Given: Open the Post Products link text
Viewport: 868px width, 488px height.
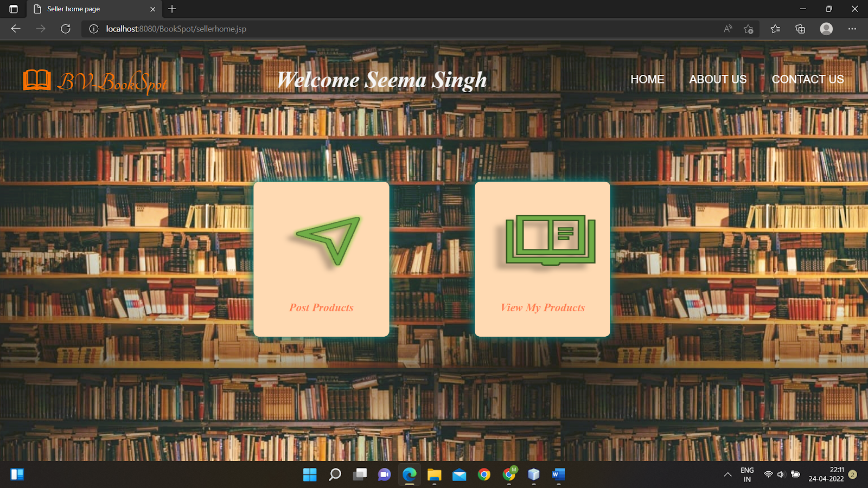Looking at the screenshot, I should coord(321,307).
